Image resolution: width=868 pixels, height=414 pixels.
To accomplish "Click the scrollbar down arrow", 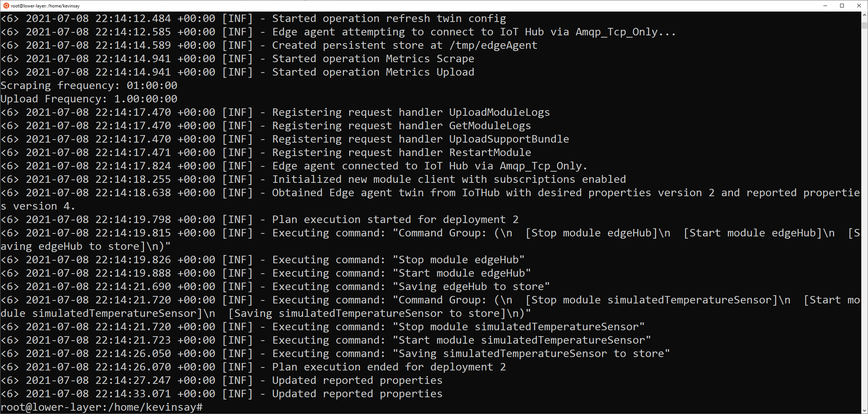I will [x=864, y=410].
